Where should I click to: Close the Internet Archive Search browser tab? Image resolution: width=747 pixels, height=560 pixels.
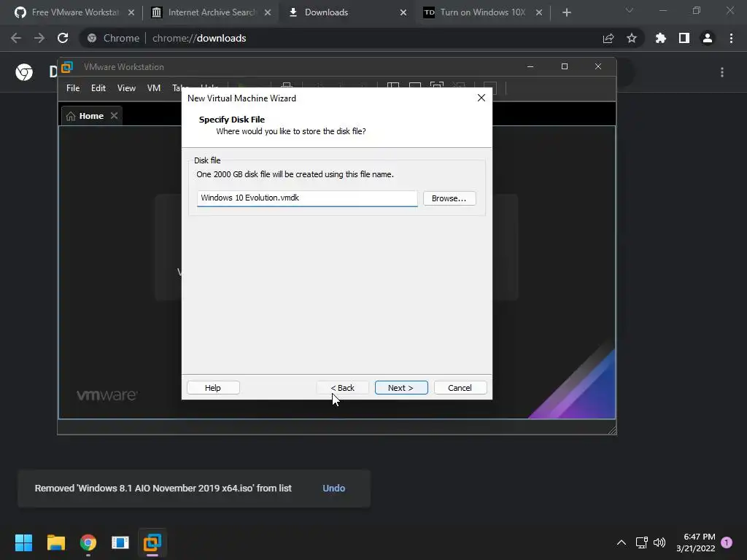268,12
